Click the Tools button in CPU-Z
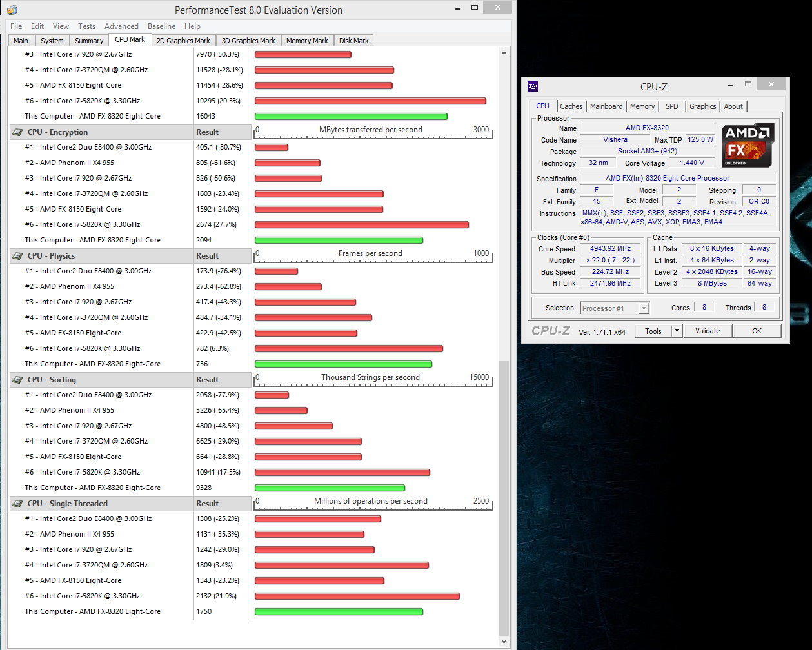 pos(653,331)
